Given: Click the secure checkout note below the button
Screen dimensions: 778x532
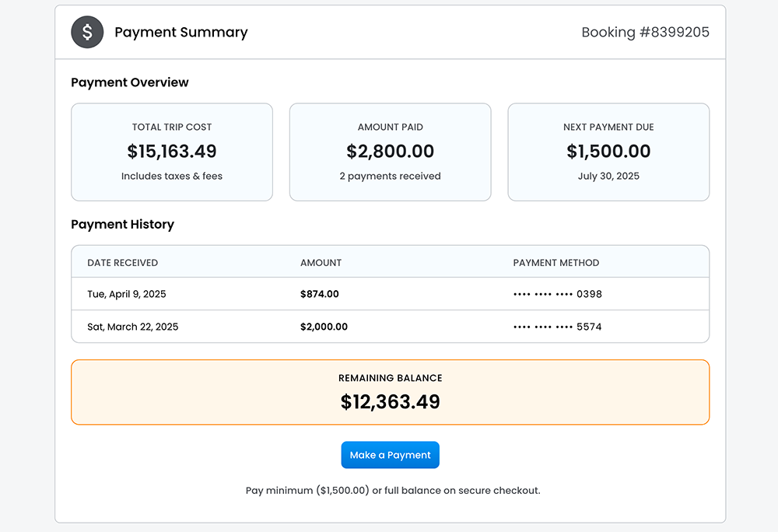Looking at the screenshot, I should [x=392, y=491].
